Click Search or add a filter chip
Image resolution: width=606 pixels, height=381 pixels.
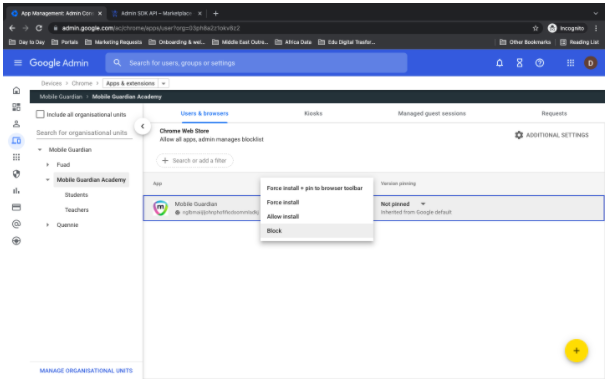click(x=194, y=160)
